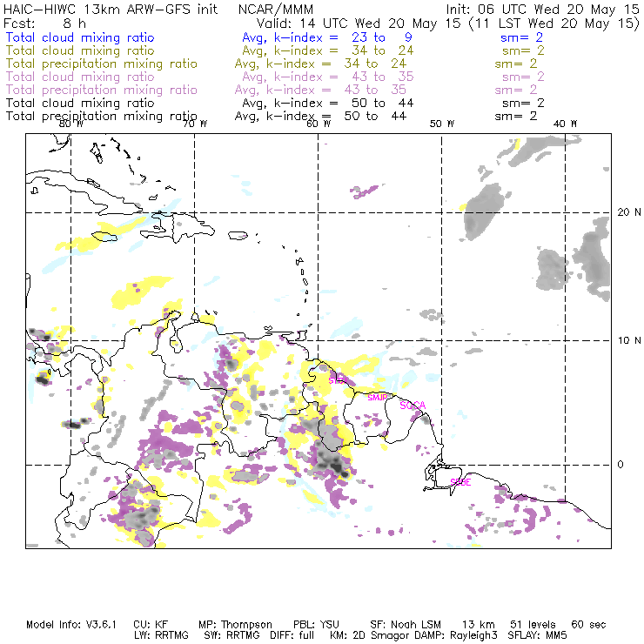Image resolution: width=644 pixels, height=644 pixels.
Task: Click the 'PBL: YSU' model setting
Action: pyautogui.click(x=316, y=625)
